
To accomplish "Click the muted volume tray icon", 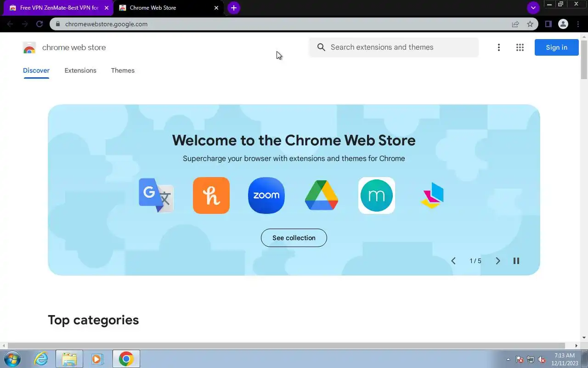I will [542, 359].
